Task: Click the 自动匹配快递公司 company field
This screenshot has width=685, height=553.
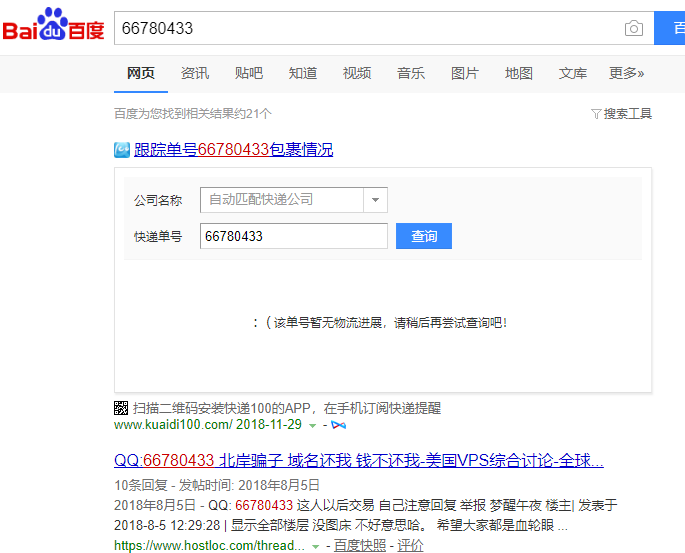Action: click(282, 200)
